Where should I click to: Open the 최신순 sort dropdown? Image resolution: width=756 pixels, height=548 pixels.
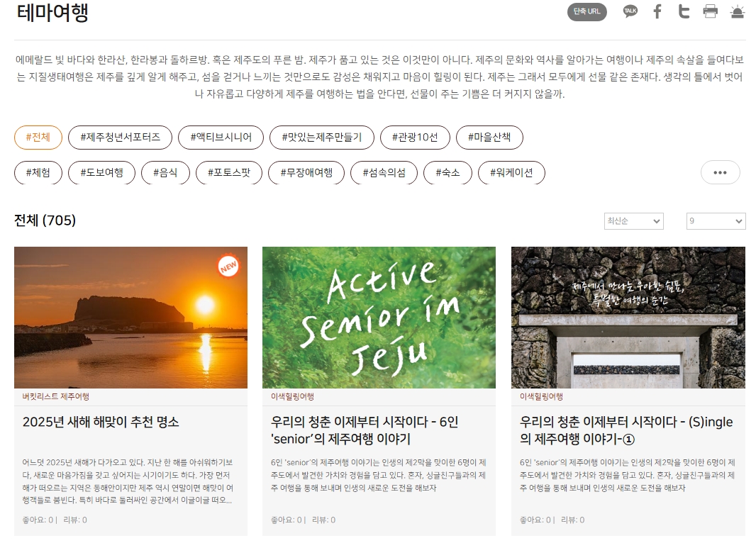[x=633, y=220]
